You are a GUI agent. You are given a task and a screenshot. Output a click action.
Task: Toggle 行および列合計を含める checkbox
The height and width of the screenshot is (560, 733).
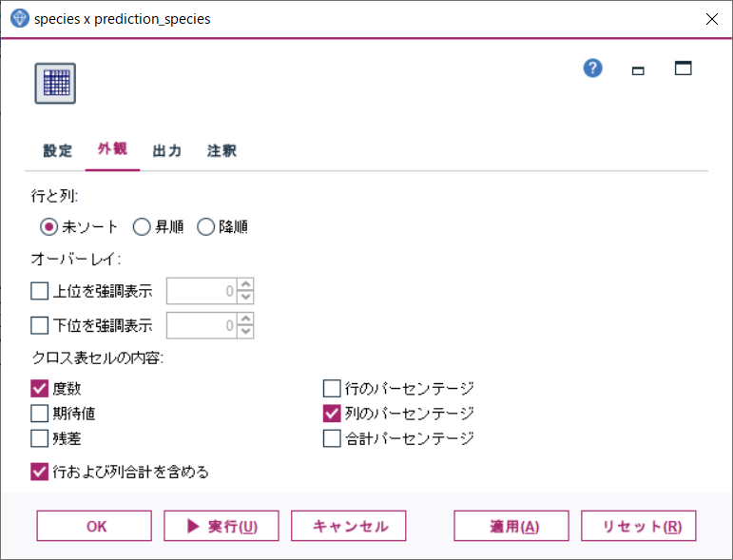[39, 472]
